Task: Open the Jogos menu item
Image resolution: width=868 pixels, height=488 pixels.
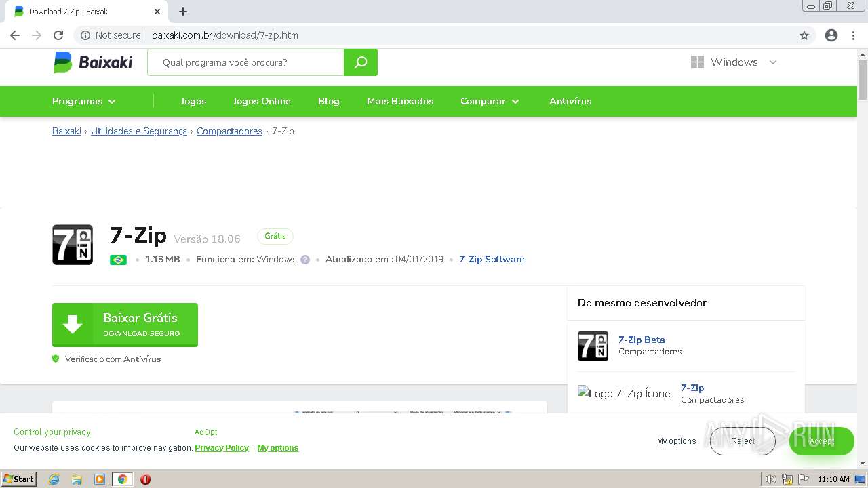Action: [x=193, y=101]
